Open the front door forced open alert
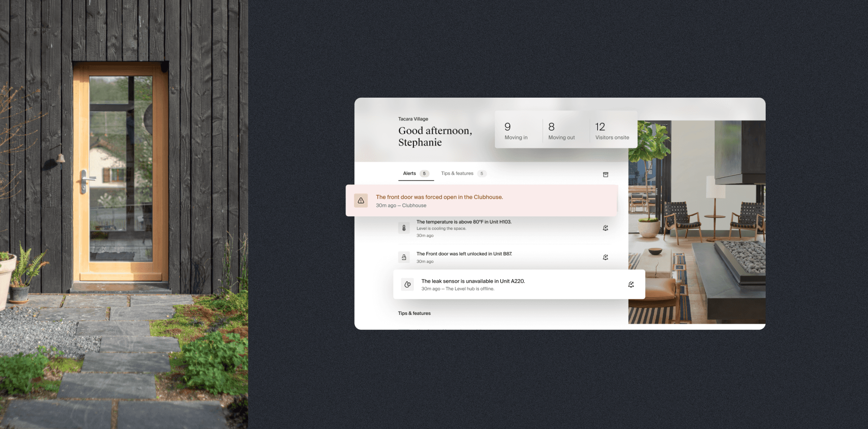This screenshot has width=868, height=429. [x=481, y=201]
